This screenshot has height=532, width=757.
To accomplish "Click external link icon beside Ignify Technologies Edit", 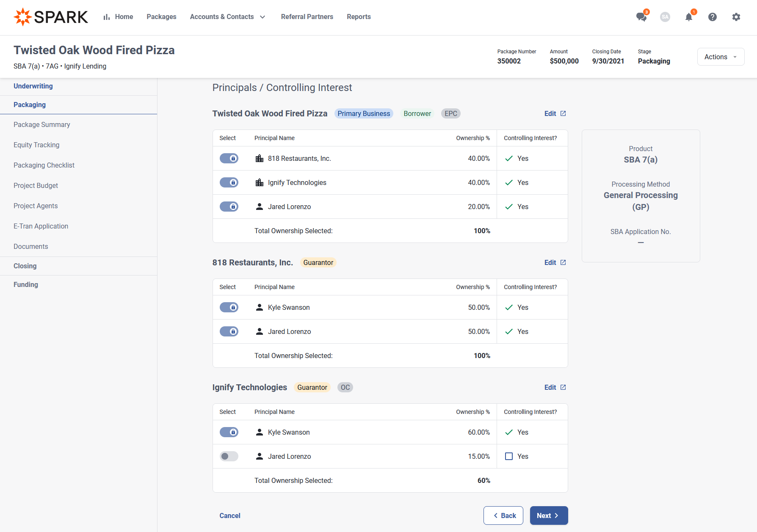I will tap(563, 387).
